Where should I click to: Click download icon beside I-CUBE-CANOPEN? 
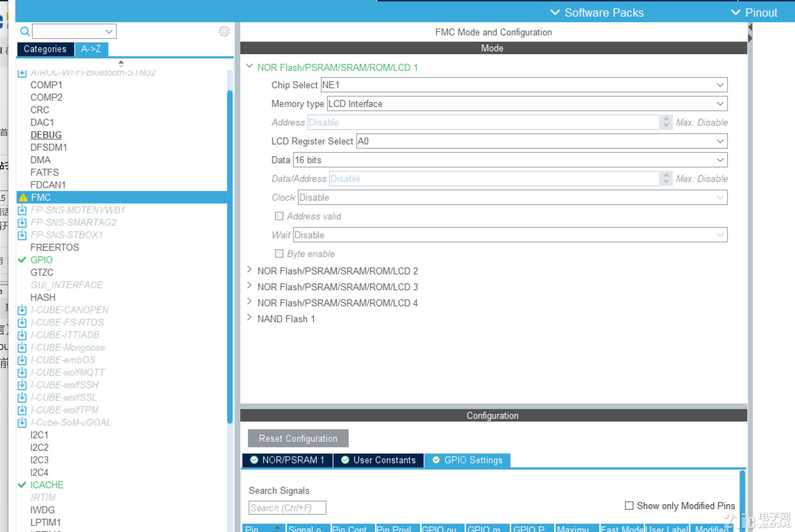point(22,310)
